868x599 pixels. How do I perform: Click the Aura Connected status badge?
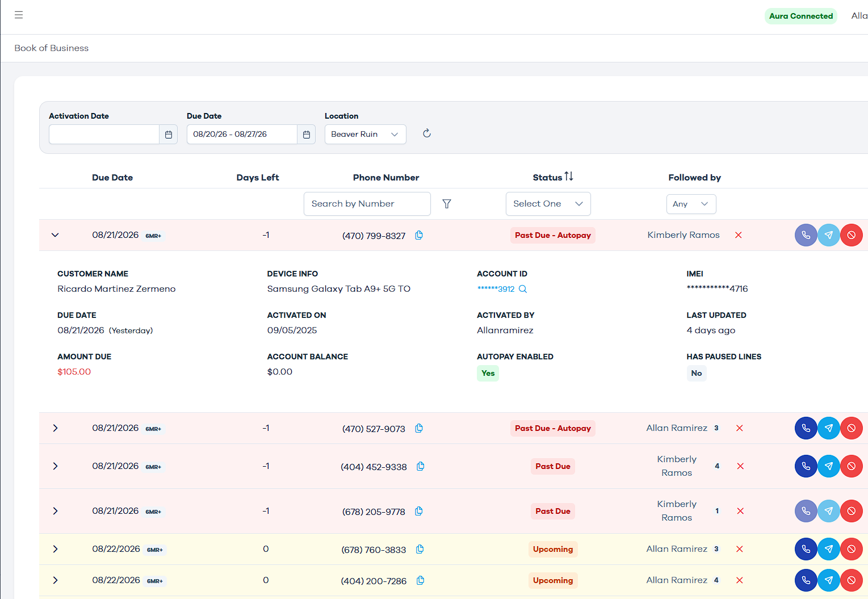point(801,16)
